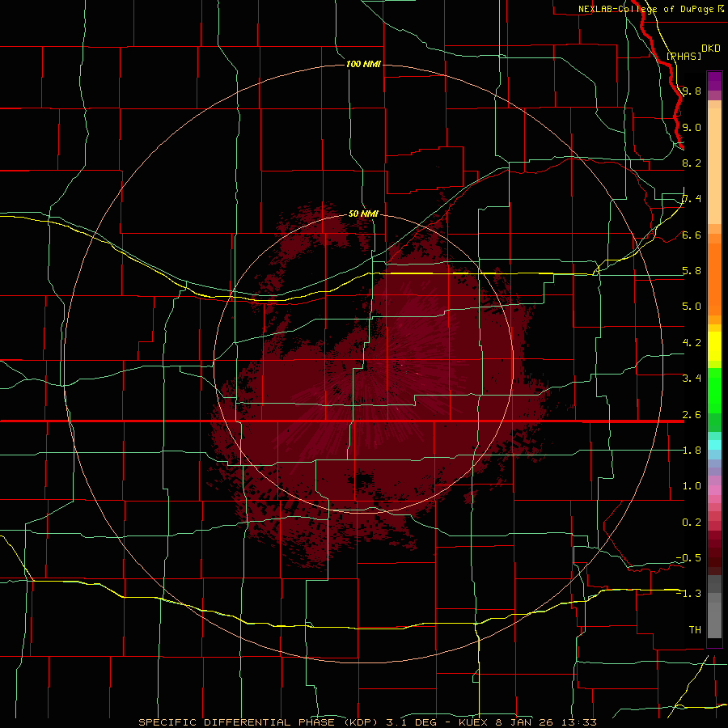Click the -0.5 value on the color scale
The height and width of the screenshot is (728, 728).
688,558
